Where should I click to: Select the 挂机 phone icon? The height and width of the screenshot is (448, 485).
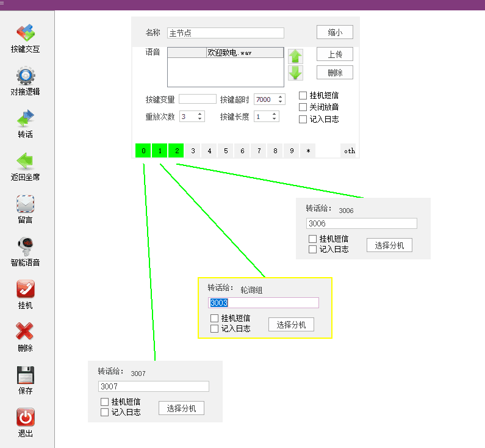tap(26, 289)
